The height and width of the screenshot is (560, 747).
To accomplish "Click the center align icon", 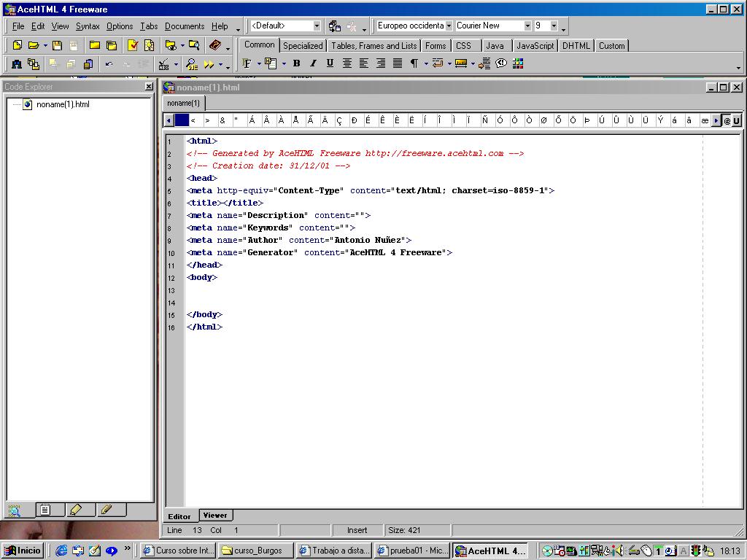I will tap(347, 63).
